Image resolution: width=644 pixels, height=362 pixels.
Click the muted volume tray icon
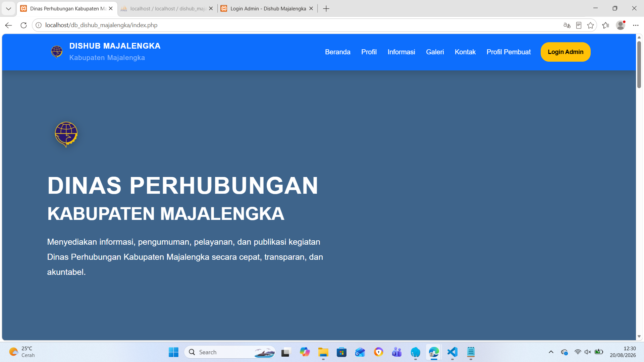[588, 352]
